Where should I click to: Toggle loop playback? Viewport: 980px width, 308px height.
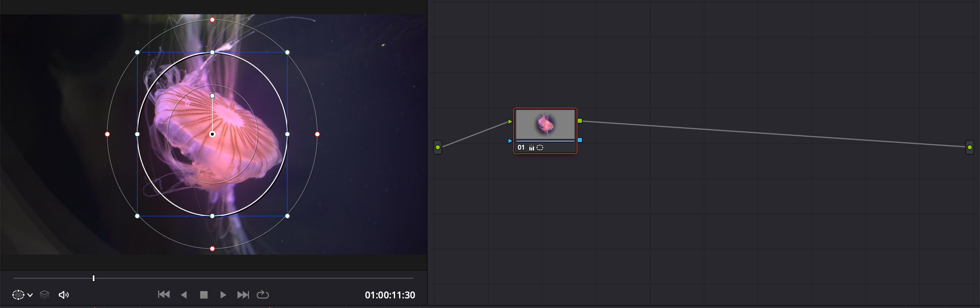[x=263, y=295]
